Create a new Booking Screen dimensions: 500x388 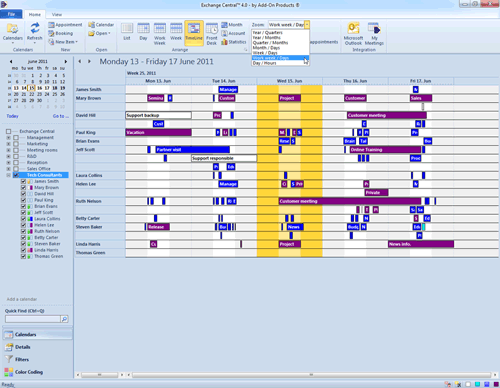click(x=60, y=33)
